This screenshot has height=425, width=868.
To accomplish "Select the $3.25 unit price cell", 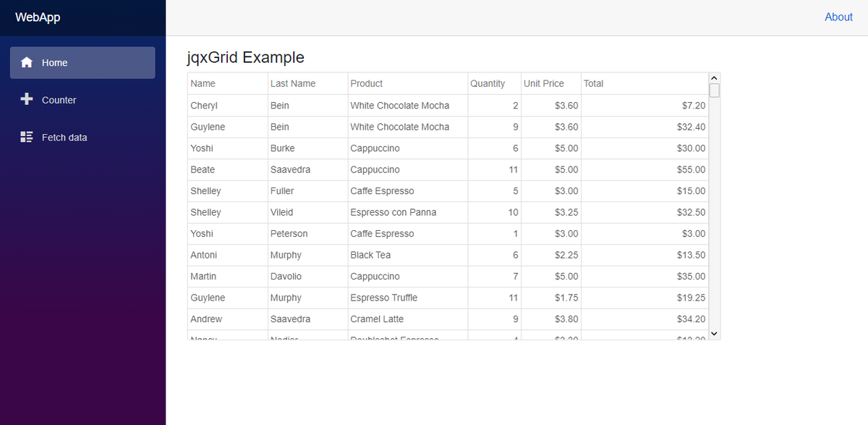I will [x=551, y=212].
